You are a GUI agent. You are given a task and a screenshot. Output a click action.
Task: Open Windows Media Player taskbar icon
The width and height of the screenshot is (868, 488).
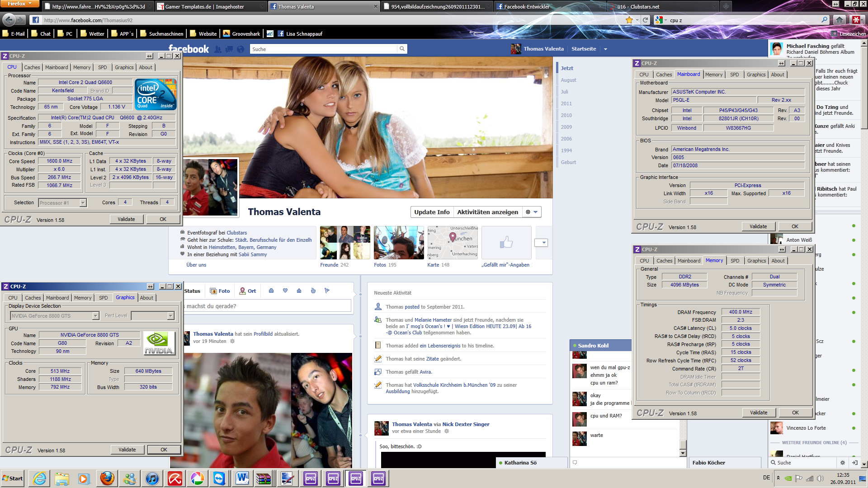tap(84, 478)
